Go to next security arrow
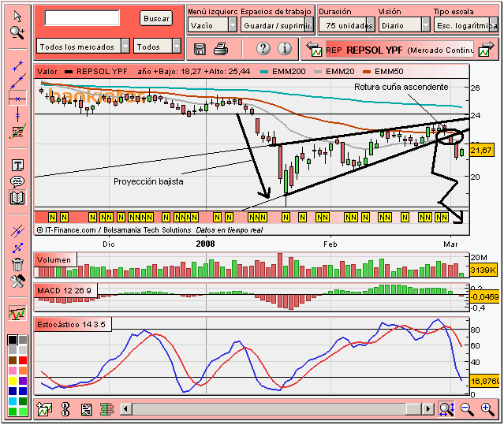Image resolution: width=504 pixels, height=425 pixels. [x=486, y=49]
